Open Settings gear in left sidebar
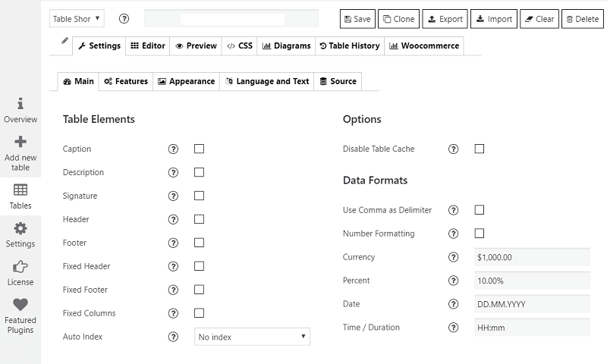The height and width of the screenshot is (364, 607). click(x=20, y=228)
